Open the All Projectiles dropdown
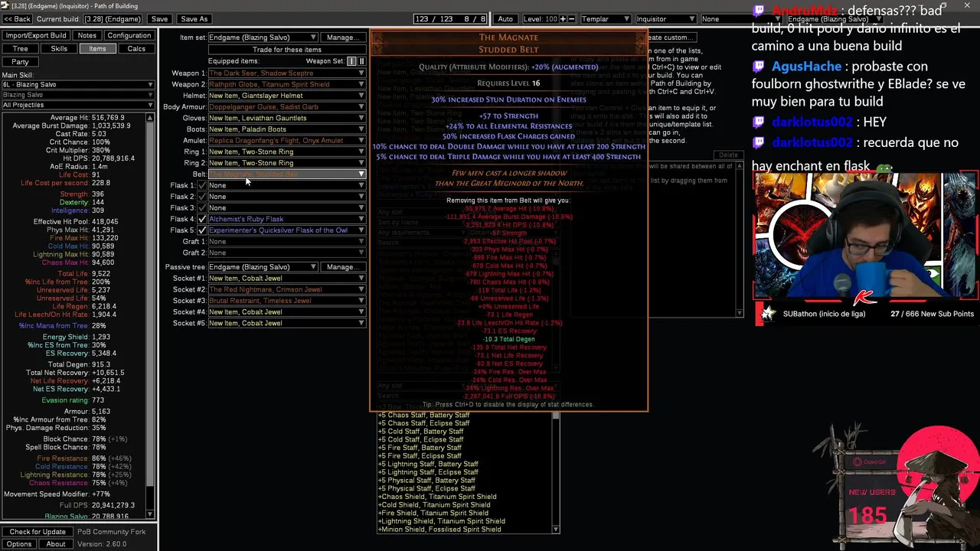Image resolution: width=980 pixels, height=551 pixels. 77,105
